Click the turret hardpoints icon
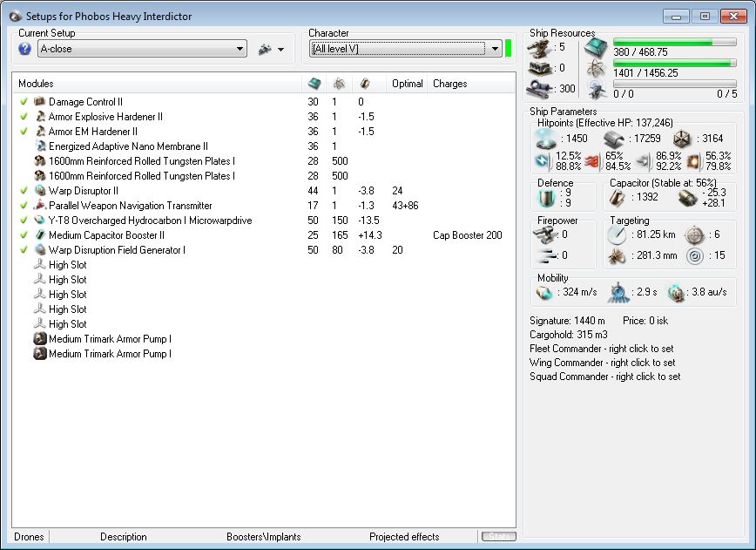This screenshot has height=550, width=756. (539, 49)
